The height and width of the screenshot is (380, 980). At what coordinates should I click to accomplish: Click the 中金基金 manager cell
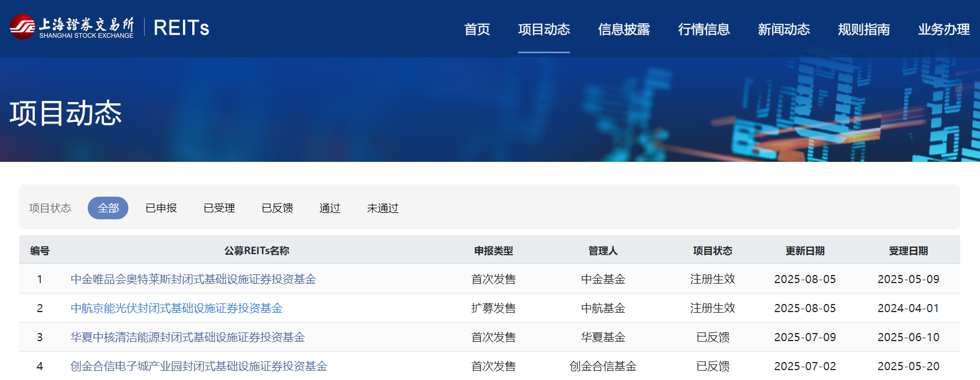603,279
